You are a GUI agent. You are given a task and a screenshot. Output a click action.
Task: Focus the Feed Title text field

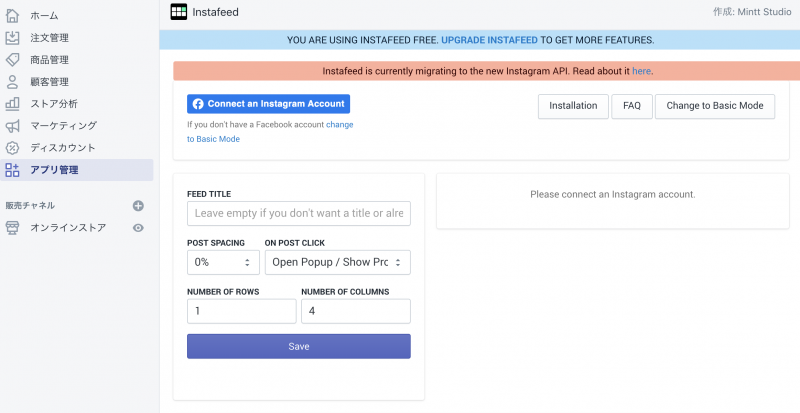(299, 213)
